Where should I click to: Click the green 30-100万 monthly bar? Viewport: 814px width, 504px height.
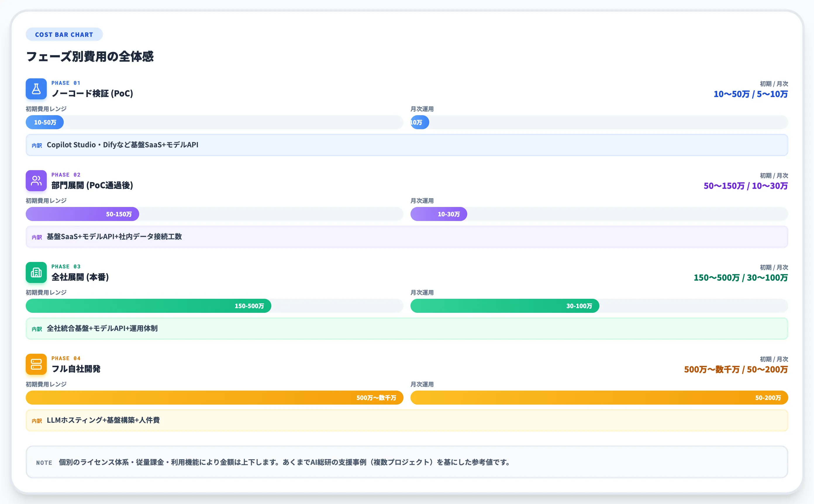(505, 306)
